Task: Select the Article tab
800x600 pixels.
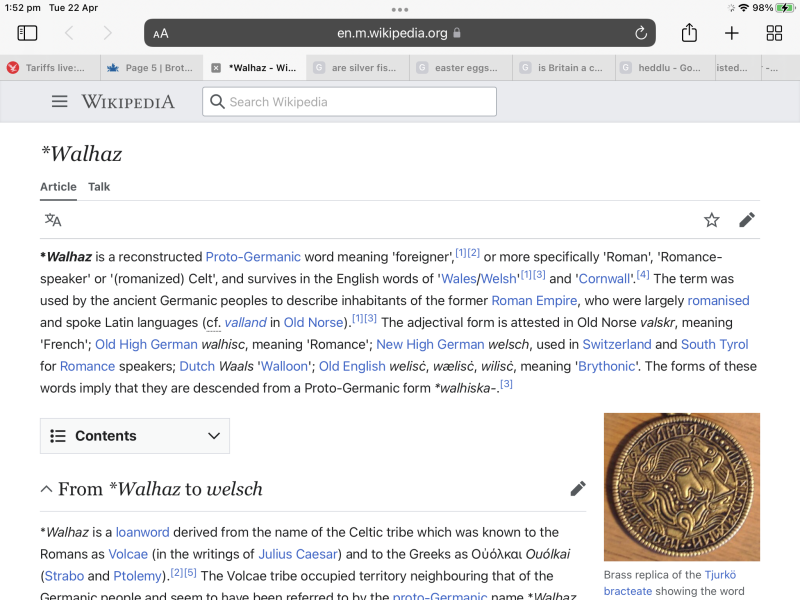Action: coord(58,187)
